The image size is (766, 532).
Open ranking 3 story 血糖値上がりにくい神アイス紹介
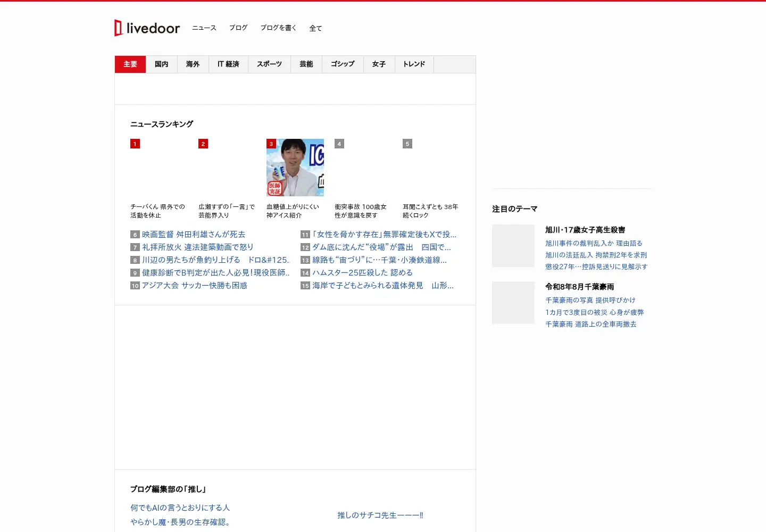(293, 211)
